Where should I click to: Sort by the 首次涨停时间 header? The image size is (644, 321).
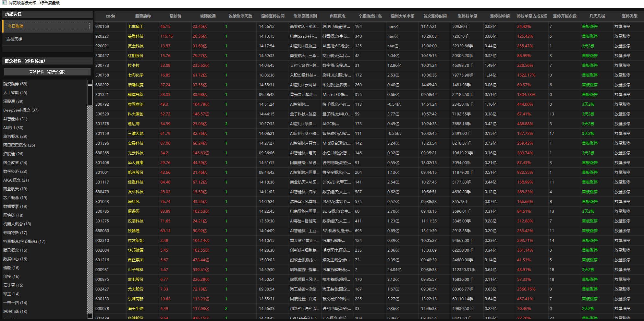[x=435, y=16]
